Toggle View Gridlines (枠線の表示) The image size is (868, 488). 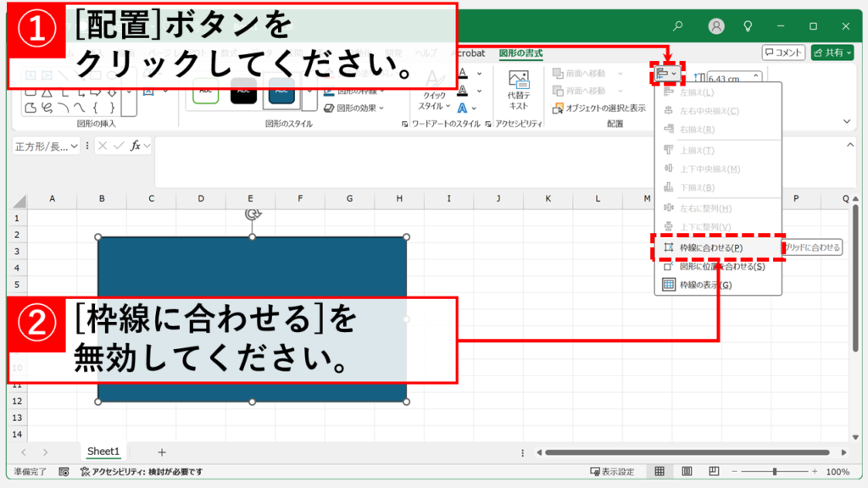click(718, 285)
